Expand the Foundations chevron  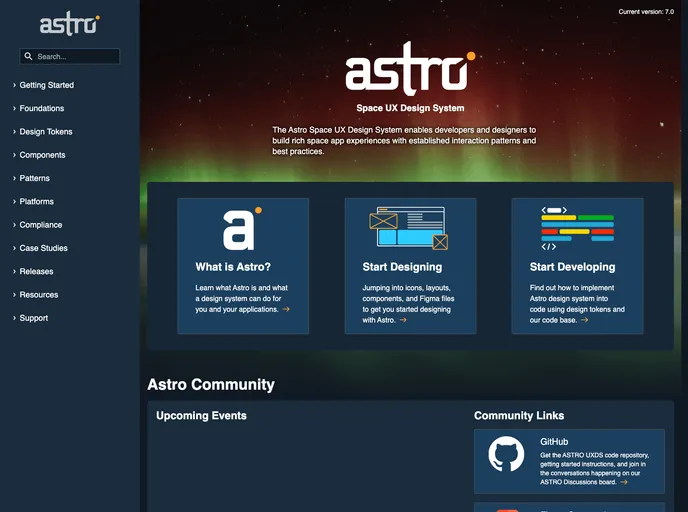[x=14, y=108]
